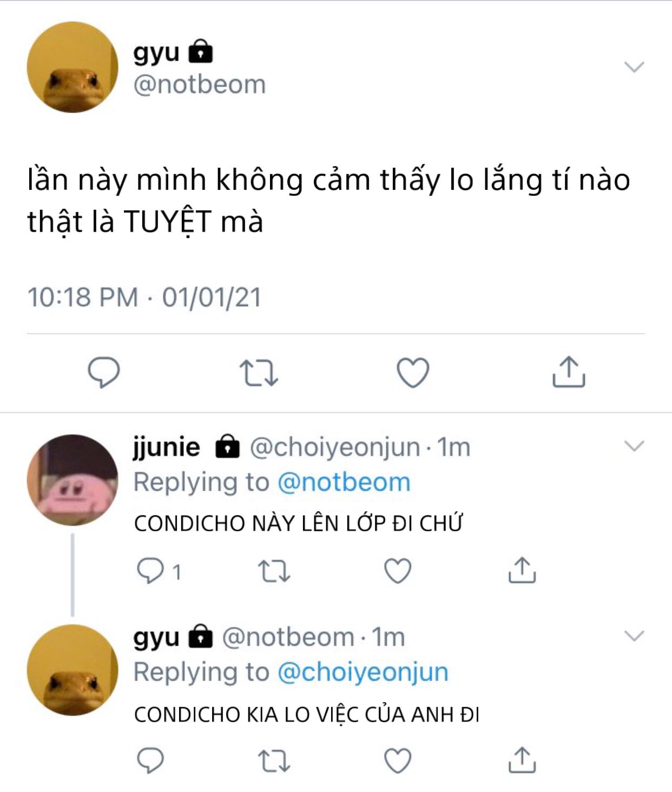Viewport: 672px width, 792px height.
Task: Share the main tweet by gyu
Action: 569,372
